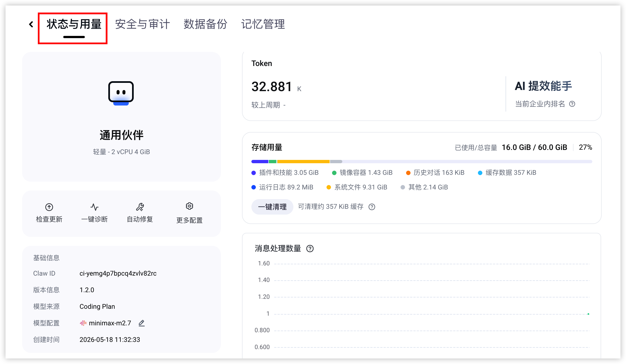Click 系统文件 yellow legend entry

tap(357, 187)
